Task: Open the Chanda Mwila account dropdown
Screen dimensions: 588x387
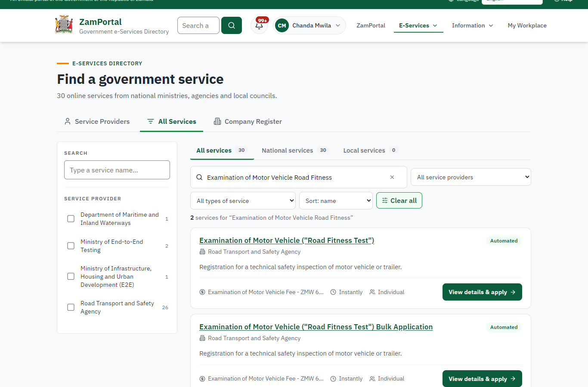Action: 309,25
